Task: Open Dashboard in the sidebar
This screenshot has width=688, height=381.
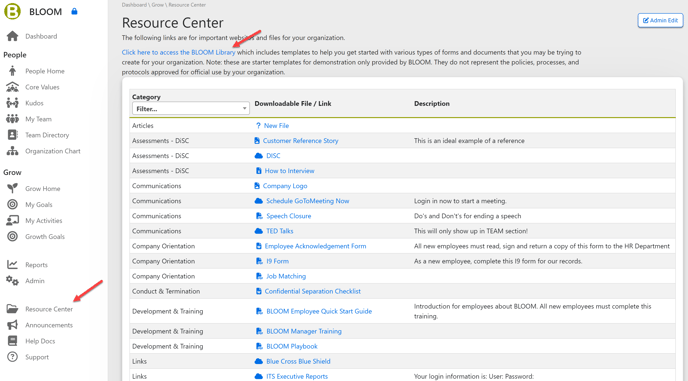Action: click(41, 36)
